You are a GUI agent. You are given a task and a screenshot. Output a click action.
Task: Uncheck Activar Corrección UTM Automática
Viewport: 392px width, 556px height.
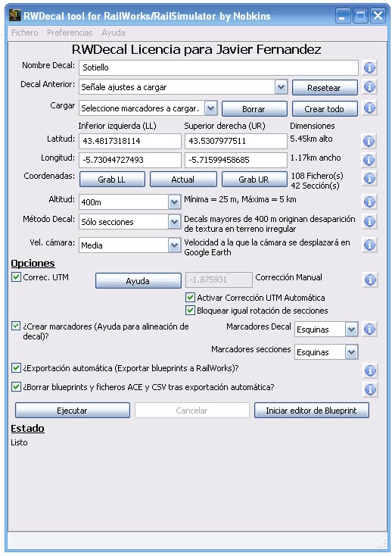click(190, 297)
